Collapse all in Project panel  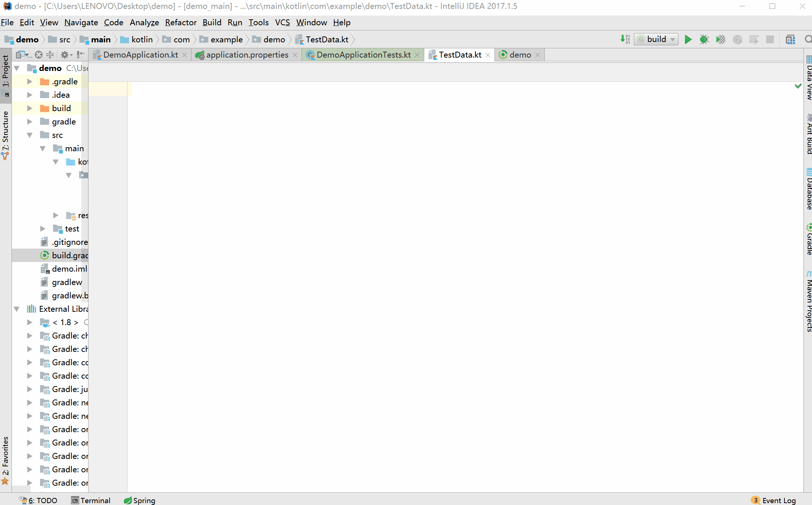pos(50,55)
